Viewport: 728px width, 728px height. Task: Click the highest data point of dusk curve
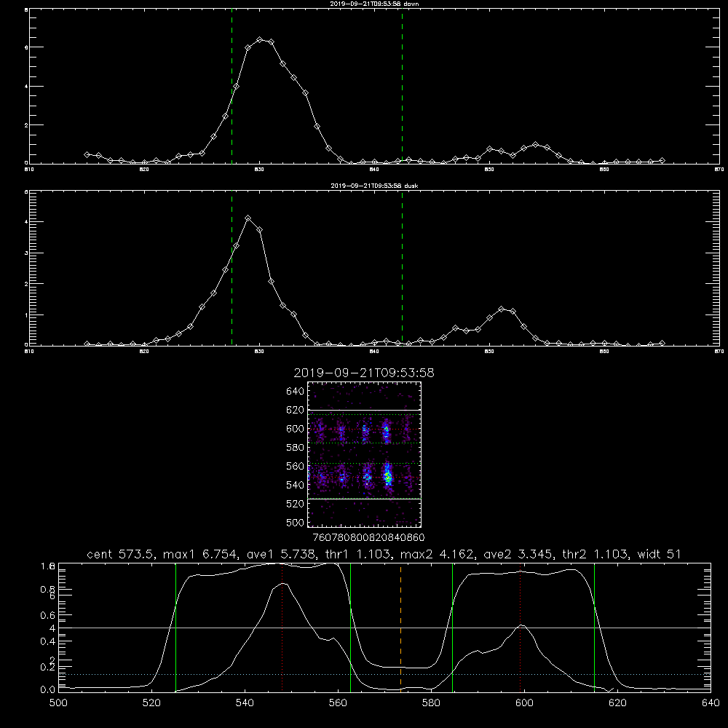coord(248,218)
